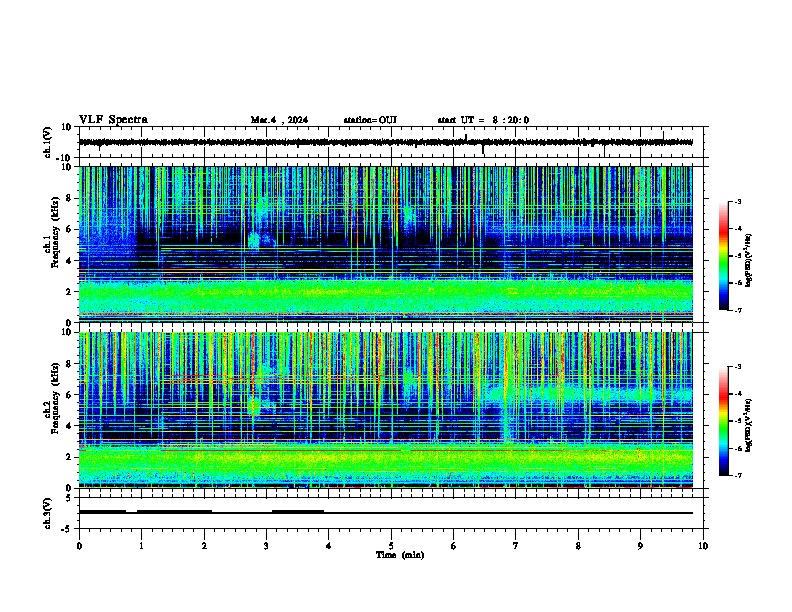This screenshot has height=612, width=792.
Task: Select the "Mar.4 , 2024" date text
Action: [x=279, y=120]
